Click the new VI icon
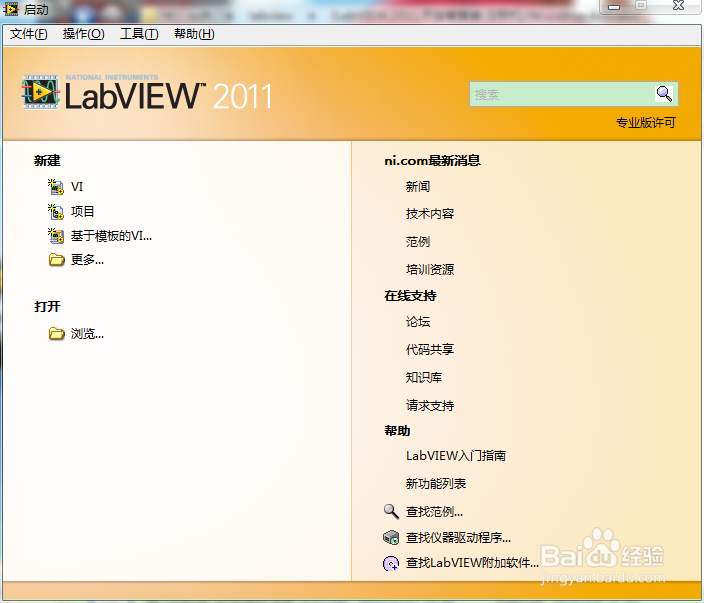 click(x=56, y=187)
